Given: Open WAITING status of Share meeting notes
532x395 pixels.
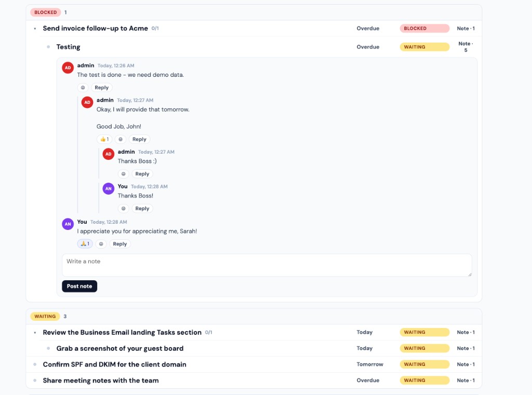Looking at the screenshot, I should tap(424, 380).
